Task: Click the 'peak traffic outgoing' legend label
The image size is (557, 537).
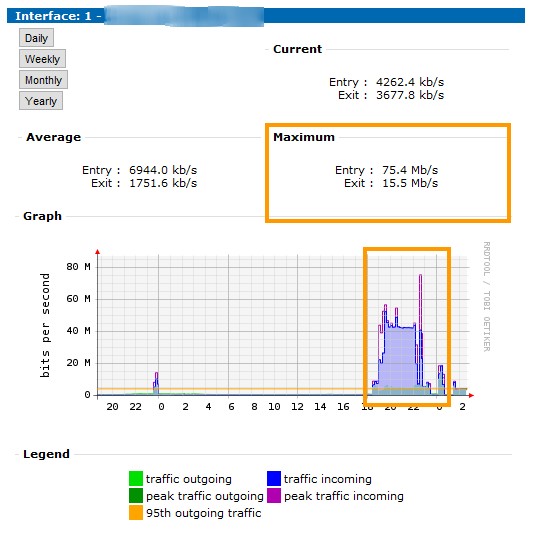Action: [x=205, y=496]
